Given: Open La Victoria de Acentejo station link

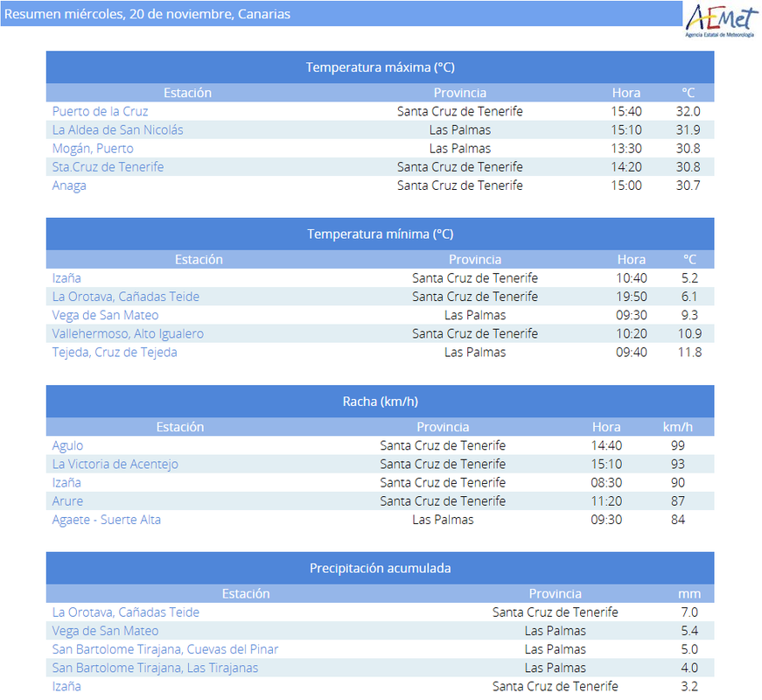Looking at the screenshot, I should tap(115, 464).
